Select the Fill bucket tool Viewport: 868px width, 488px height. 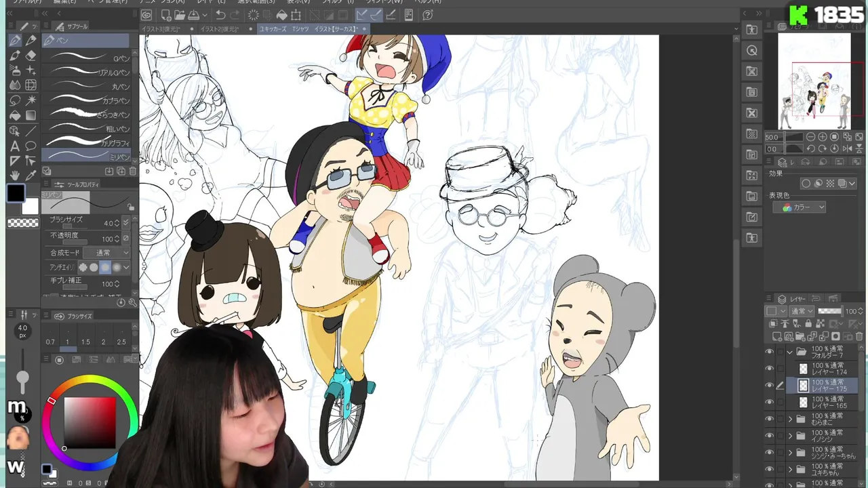[15, 115]
